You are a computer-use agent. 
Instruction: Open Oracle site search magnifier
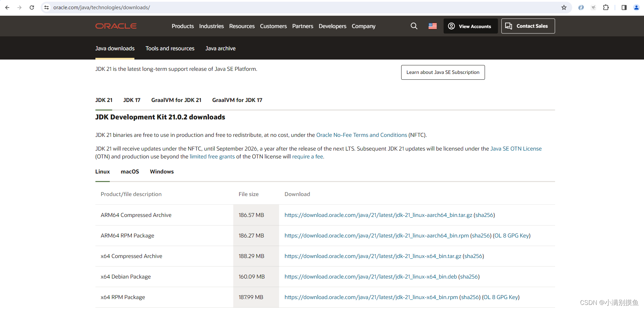(414, 26)
